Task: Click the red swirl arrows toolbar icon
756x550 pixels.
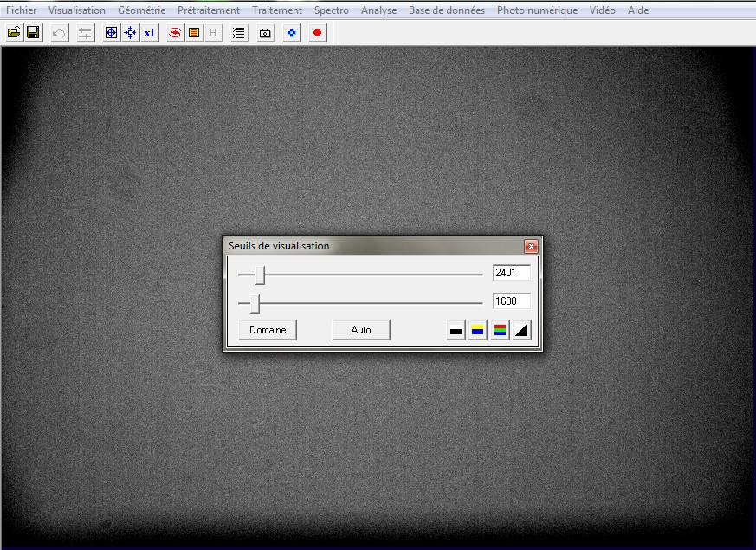Action: [175, 33]
